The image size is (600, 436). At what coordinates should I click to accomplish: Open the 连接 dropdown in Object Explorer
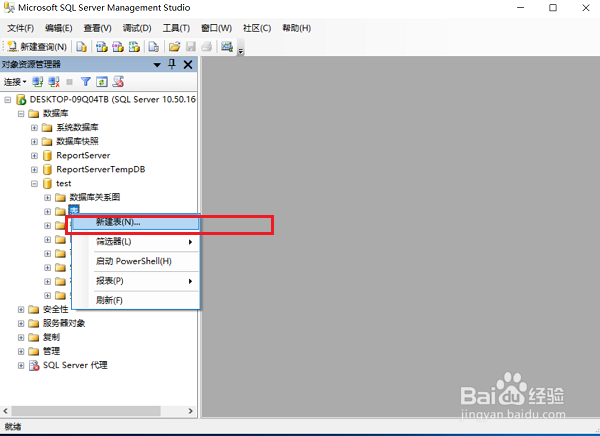(x=15, y=82)
